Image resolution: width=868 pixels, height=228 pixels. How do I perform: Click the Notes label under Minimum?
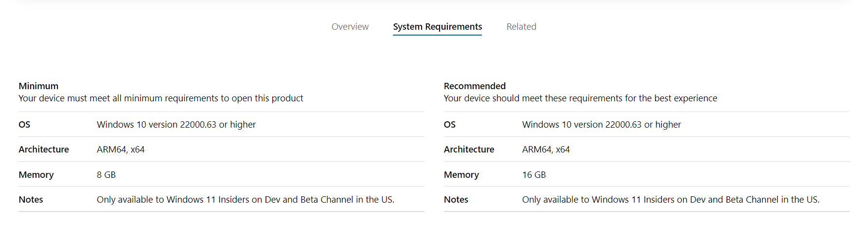point(31,199)
